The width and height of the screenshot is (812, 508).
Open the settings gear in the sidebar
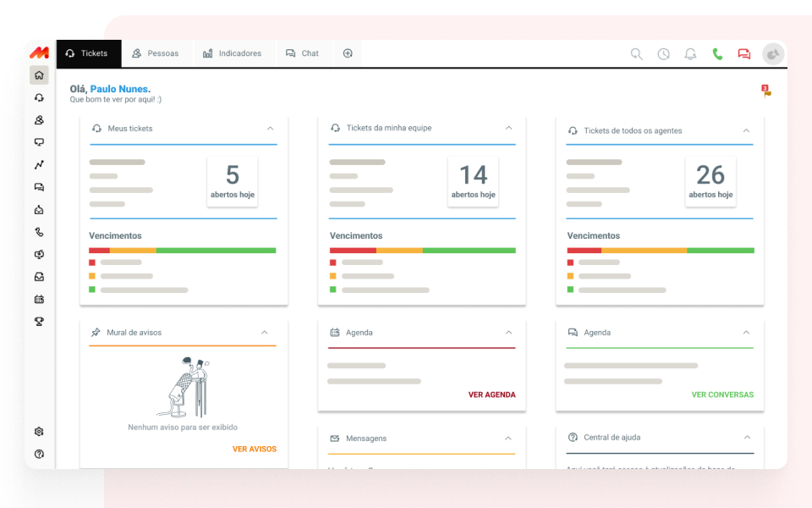coord(39,432)
